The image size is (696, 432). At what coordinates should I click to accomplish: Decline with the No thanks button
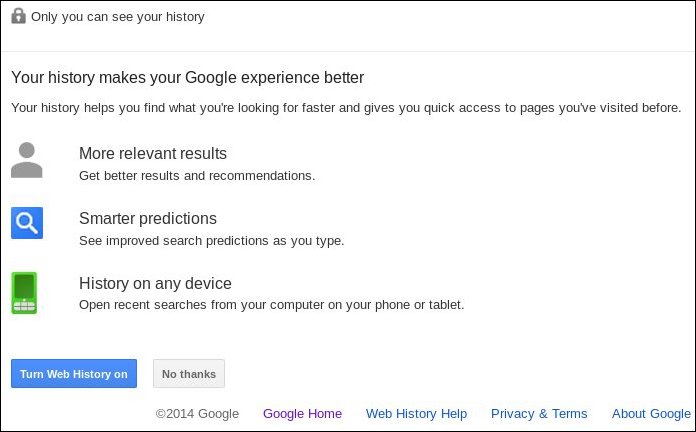[x=189, y=373]
